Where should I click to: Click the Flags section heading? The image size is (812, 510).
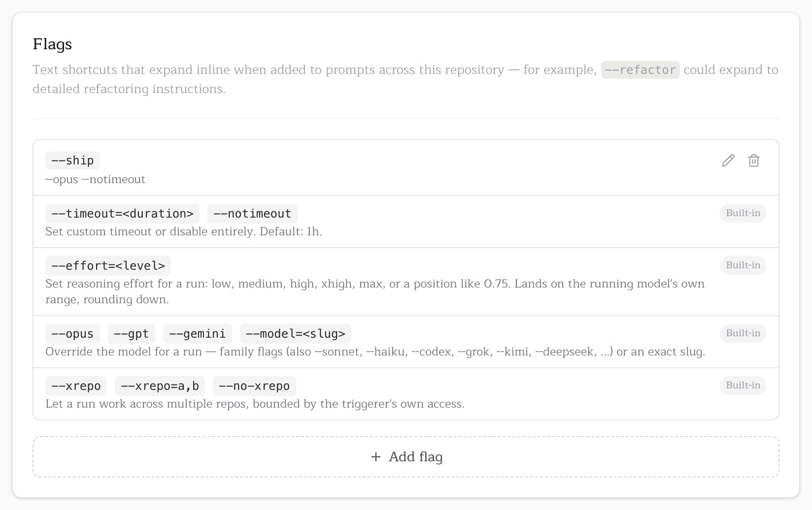click(52, 44)
